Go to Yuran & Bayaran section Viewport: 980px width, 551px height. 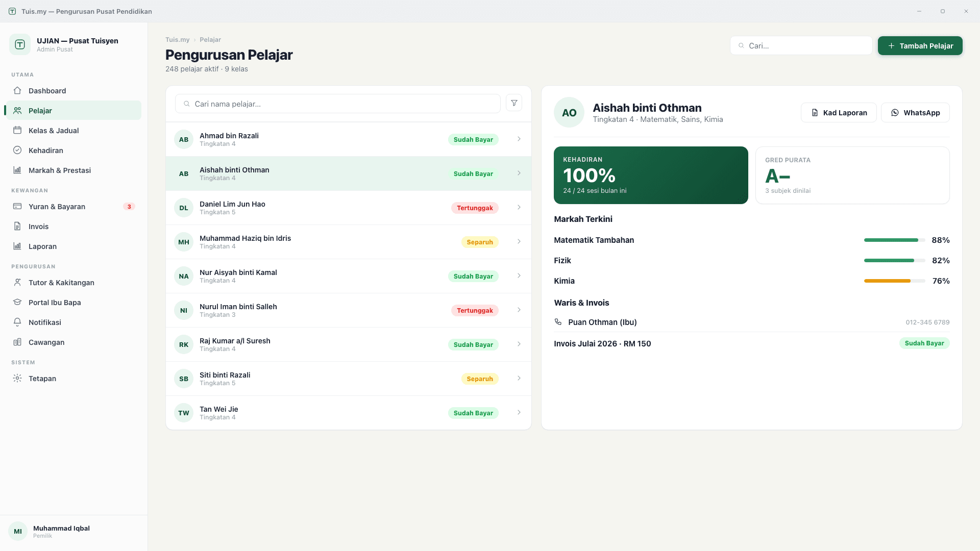click(x=73, y=206)
